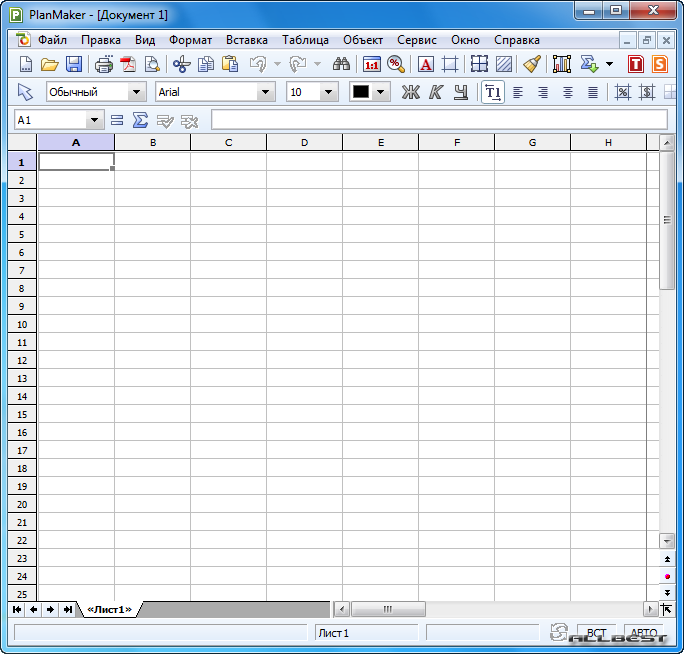The height and width of the screenshot is (654, 684).
Task: Open the Сервис menu
Action: 417,40
